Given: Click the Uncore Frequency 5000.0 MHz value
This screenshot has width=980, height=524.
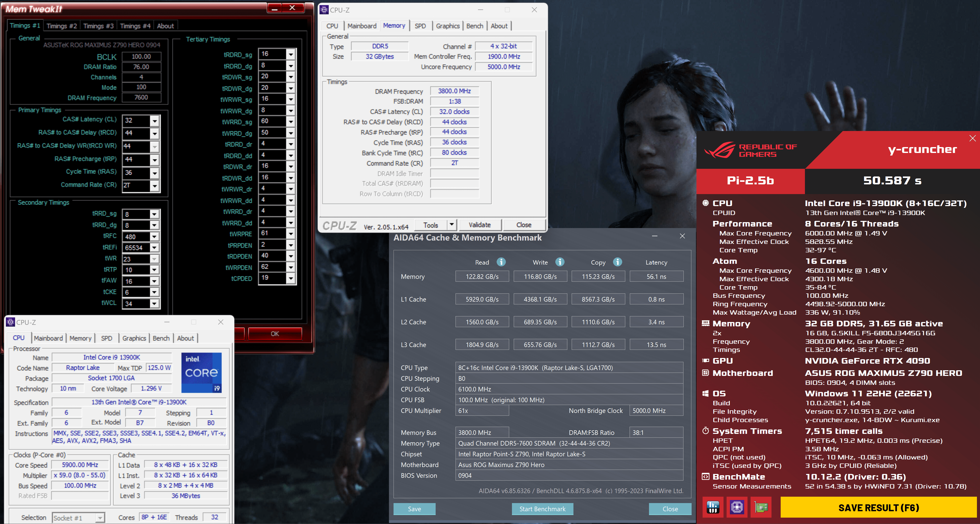Looking at the screenshot, I should tap(504, 67).
